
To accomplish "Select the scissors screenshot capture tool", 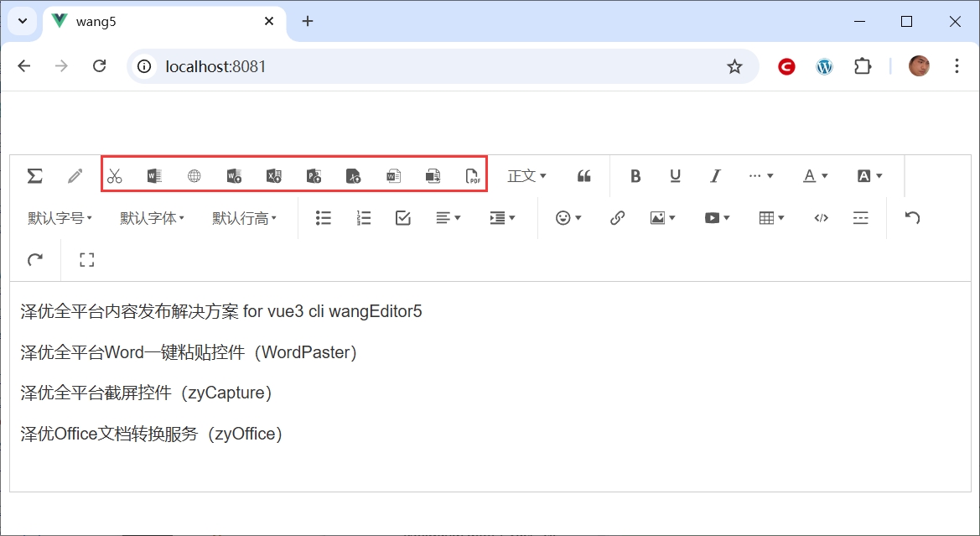I will click(115, 176).
